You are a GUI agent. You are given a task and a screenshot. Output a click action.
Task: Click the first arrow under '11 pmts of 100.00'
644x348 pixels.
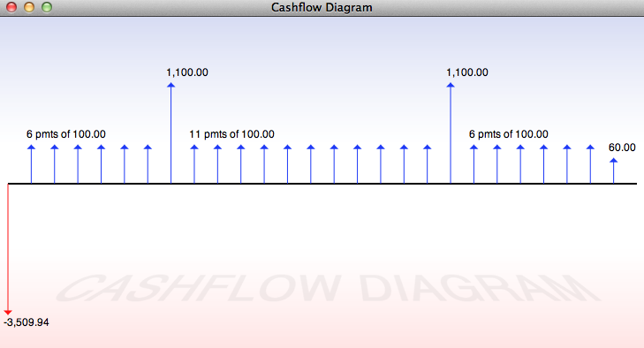[194, 164]
